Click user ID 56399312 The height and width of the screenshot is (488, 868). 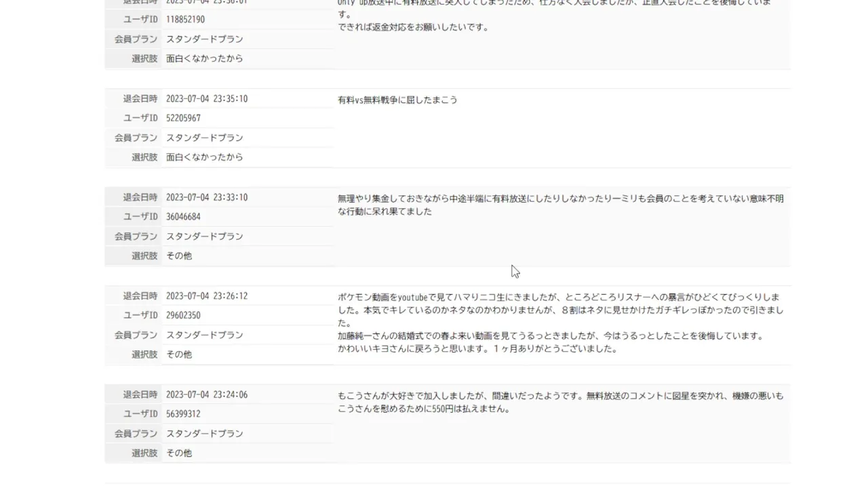click(x=183, y=414)
